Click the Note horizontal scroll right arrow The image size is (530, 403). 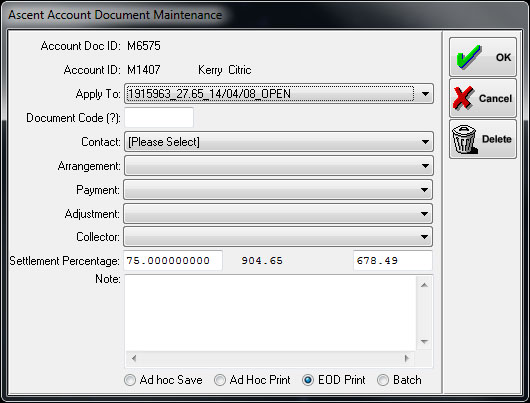click(407, 358)
